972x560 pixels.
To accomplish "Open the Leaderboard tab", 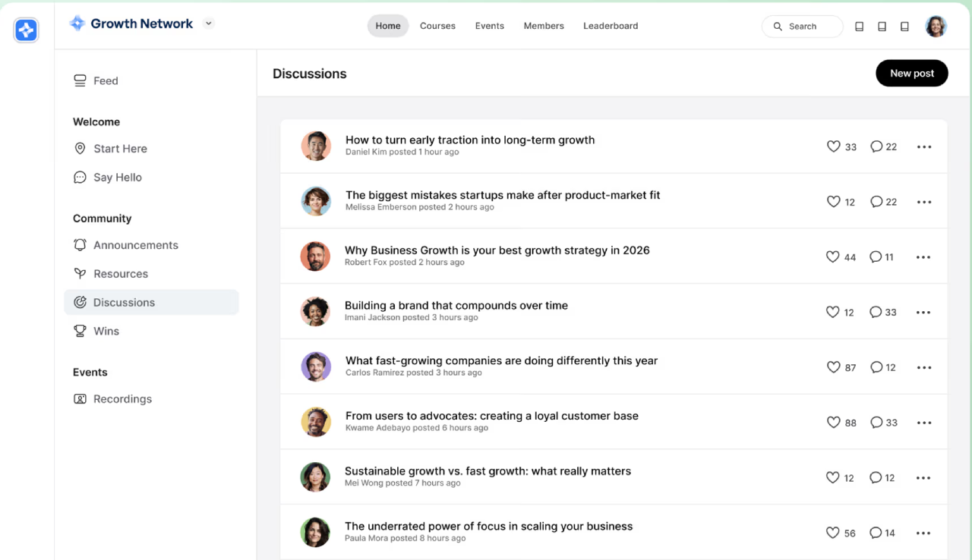I will click(611, 26).
